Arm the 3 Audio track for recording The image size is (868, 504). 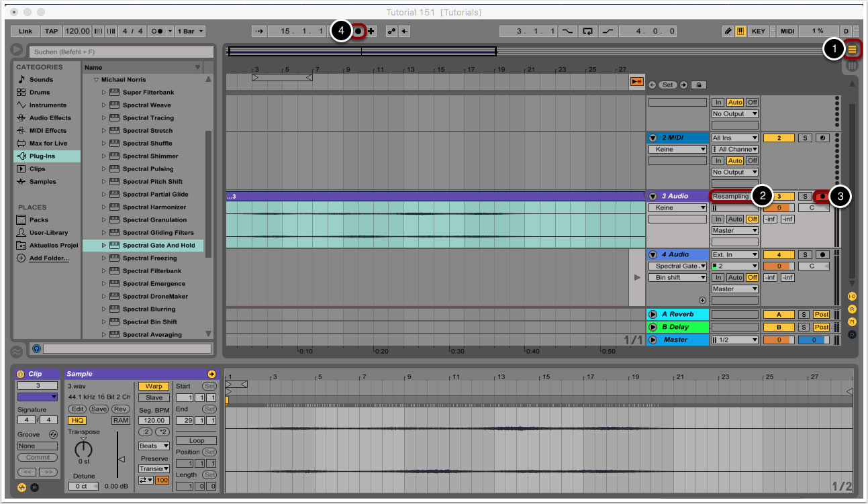point(822,197)
